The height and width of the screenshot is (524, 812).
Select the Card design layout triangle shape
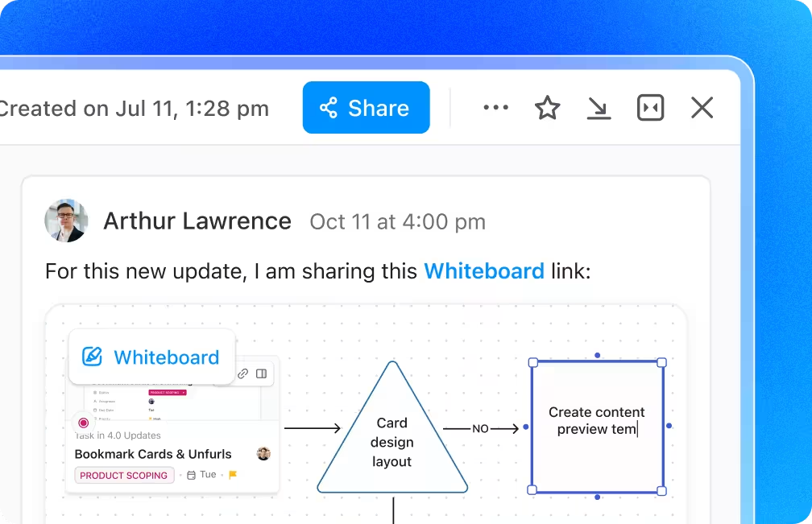[392, 427]
